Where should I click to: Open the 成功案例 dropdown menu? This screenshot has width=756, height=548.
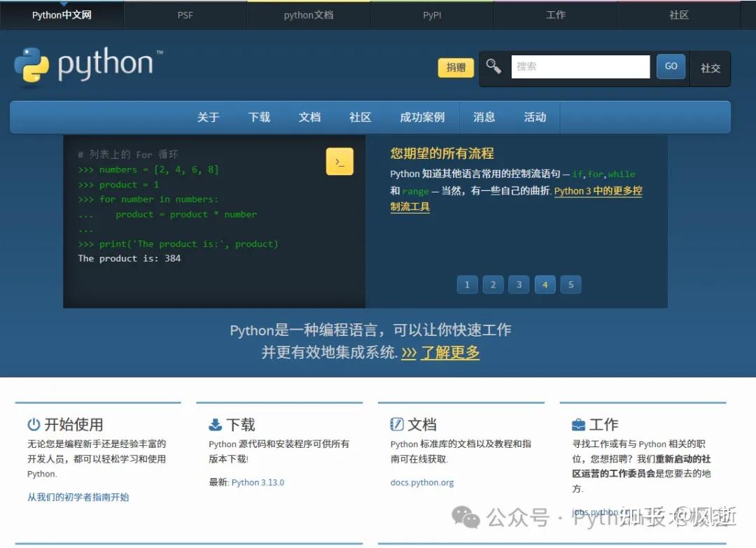pos(421,117)
